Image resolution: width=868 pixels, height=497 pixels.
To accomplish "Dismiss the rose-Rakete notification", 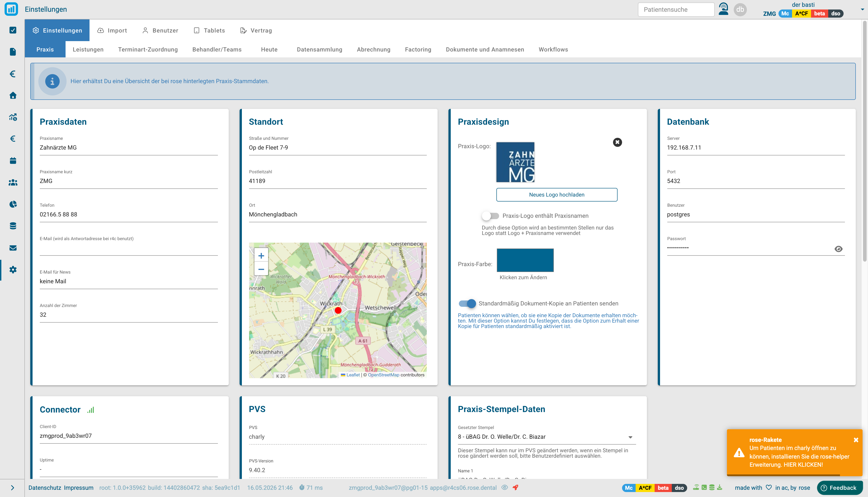I will click(x=856, y=440).
